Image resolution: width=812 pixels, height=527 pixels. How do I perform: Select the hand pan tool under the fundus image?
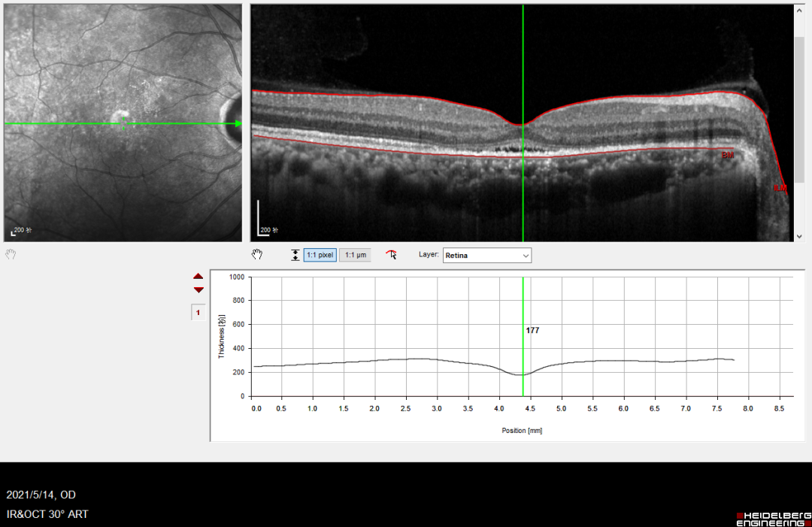(x=11, y=254)
